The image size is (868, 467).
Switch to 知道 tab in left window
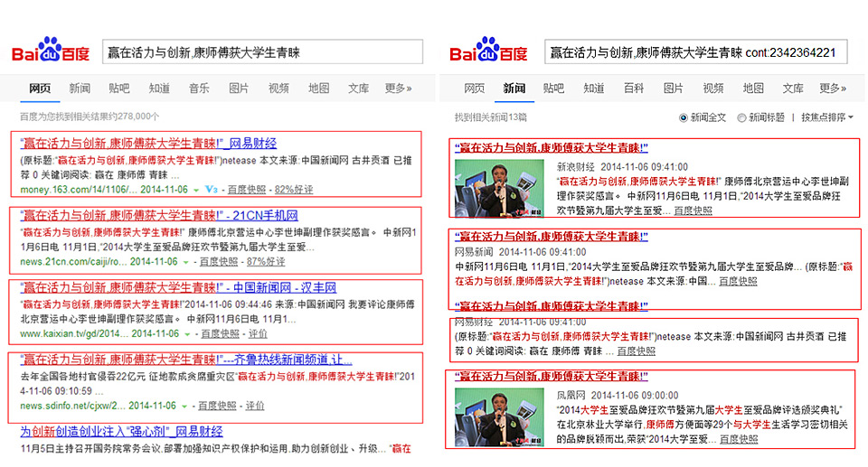click(159, 88)
